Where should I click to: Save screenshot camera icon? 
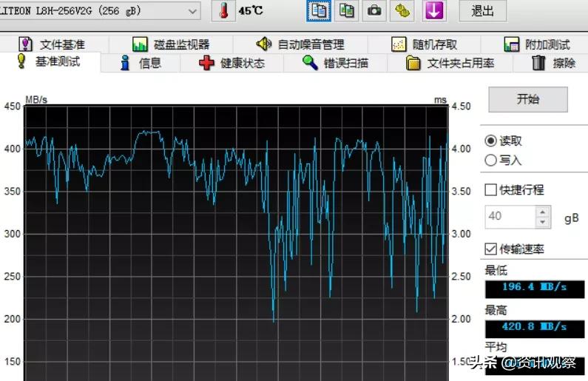tap(374, 10)
